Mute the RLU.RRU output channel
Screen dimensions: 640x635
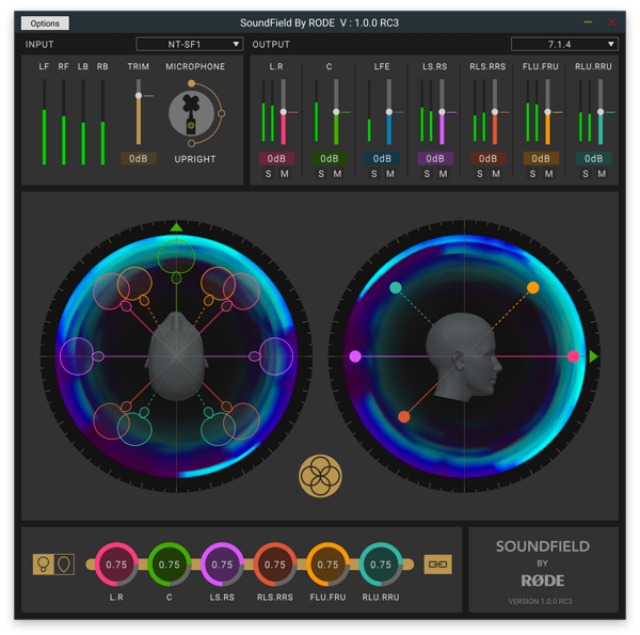point(602,174)
